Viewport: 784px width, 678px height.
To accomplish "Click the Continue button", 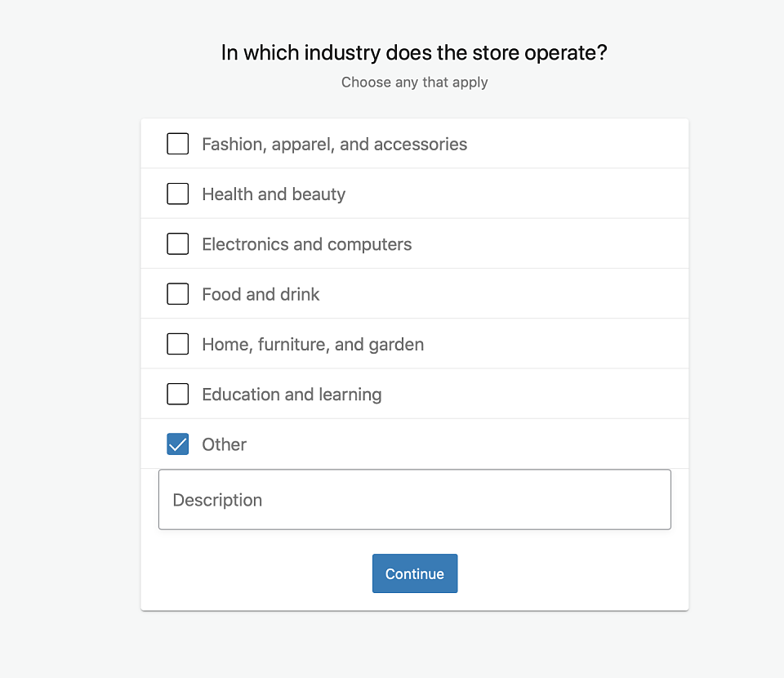I will (415, 573).
